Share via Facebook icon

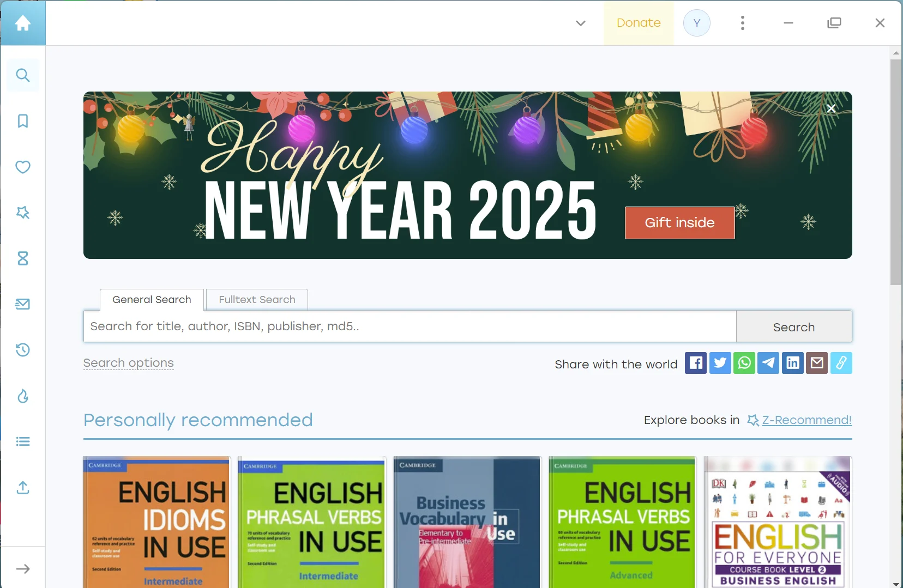pos(696,363)
